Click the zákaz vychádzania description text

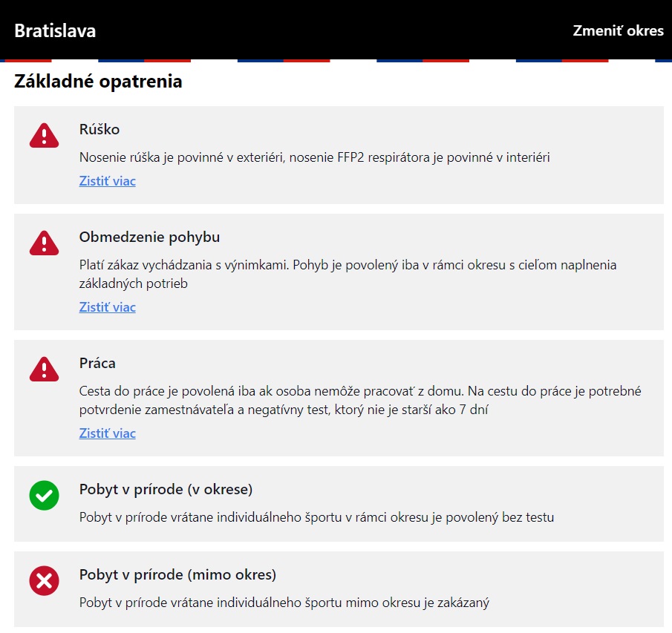(x=348, y=274)
